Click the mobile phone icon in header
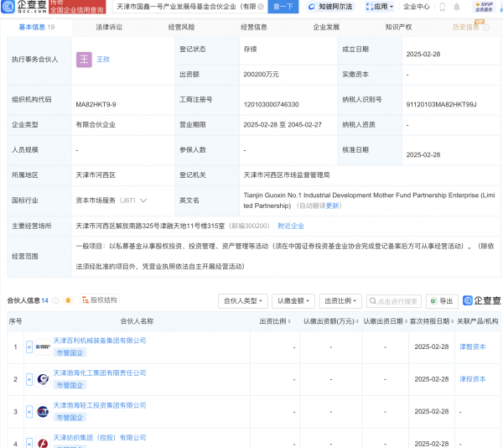Screen dimensions: 503x448 coord(443,7)
